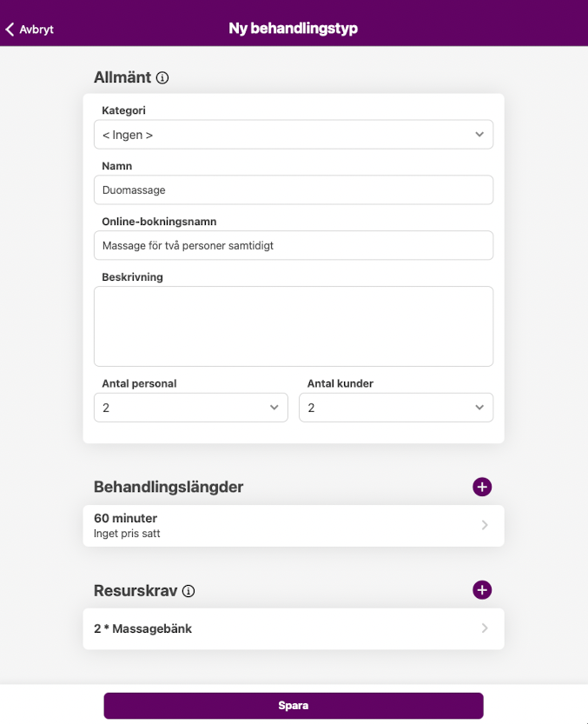Click the chevron on the 60 minuter row
The height and width of the screenshot is (724, 588).
pyautogui.click(x=485, y=525)
